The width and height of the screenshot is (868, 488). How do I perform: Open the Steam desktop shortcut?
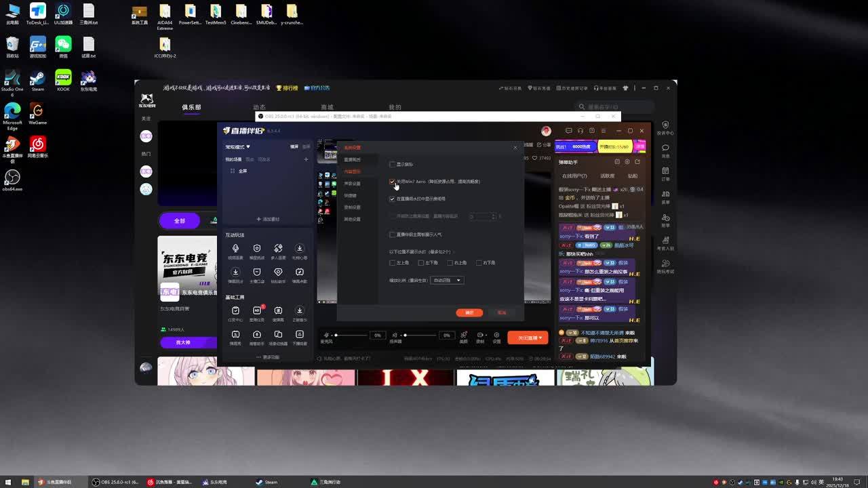(38, 80)
